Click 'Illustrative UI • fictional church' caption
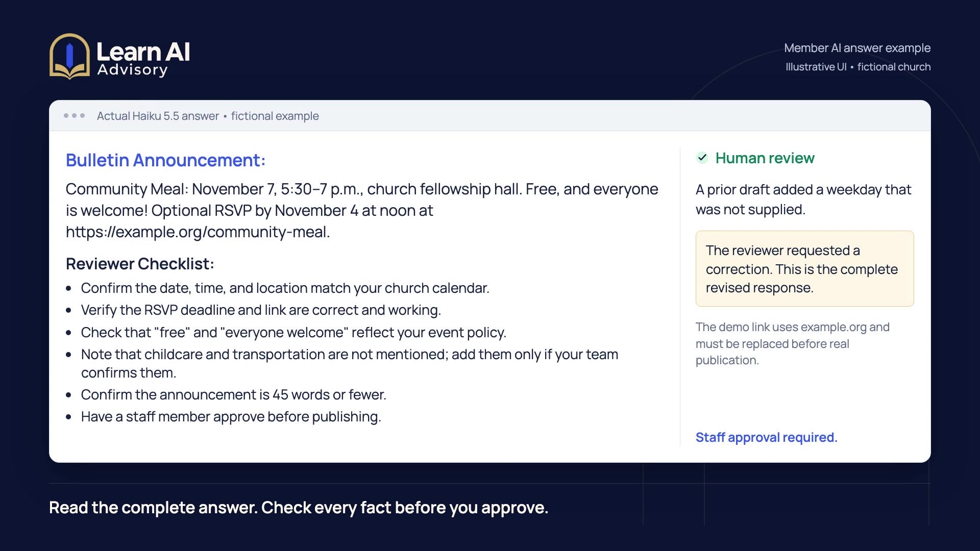 [x=857, y=67]
